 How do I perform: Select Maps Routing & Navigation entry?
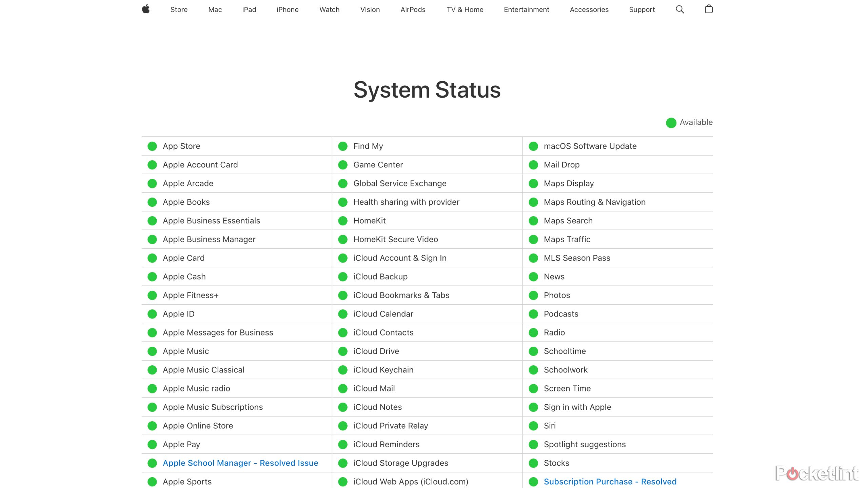(x=618, y=202)
